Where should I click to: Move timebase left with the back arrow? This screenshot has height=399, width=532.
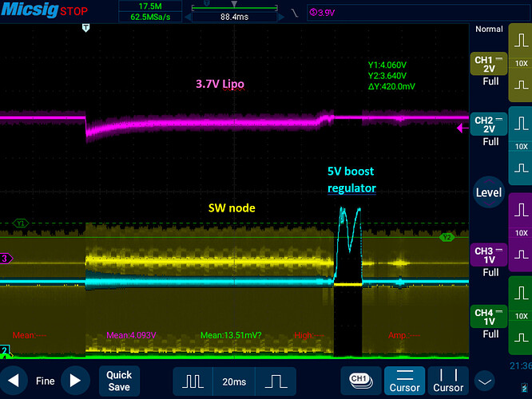pos(14,381)
